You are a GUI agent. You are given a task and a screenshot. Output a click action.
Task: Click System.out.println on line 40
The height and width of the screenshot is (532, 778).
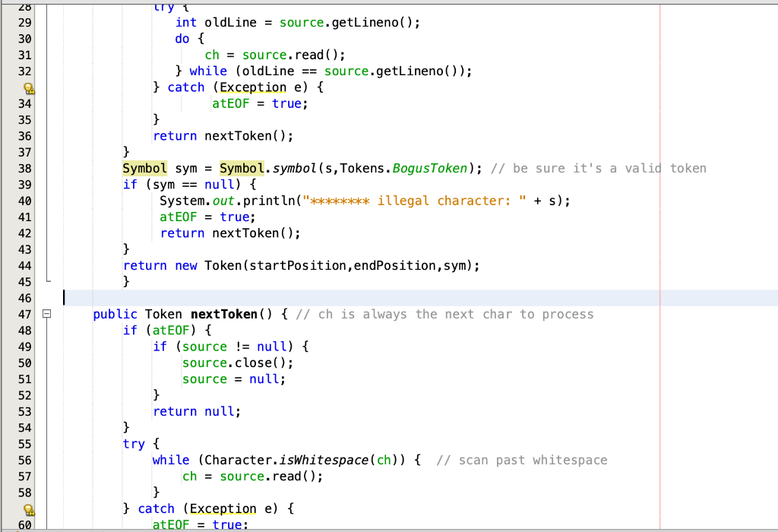(x=226, y=201)
